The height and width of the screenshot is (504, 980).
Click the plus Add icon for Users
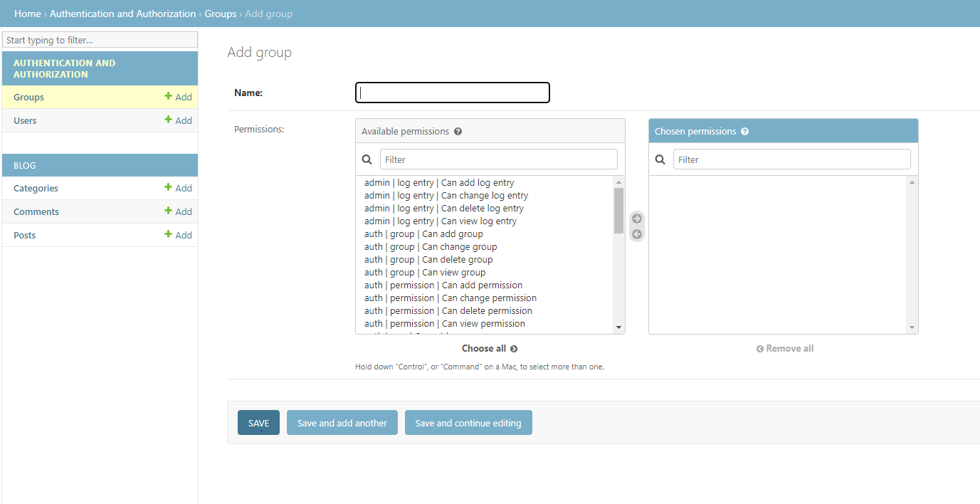(x=169, y=120)
